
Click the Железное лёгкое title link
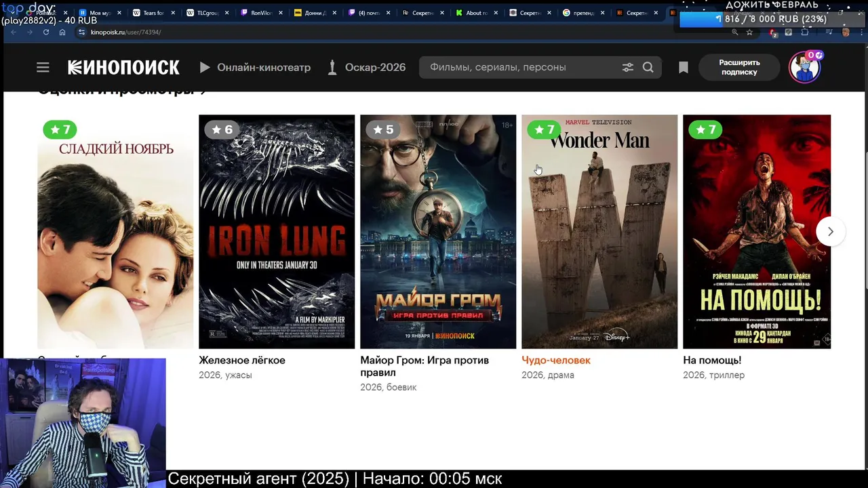click(x=242, y=361)
